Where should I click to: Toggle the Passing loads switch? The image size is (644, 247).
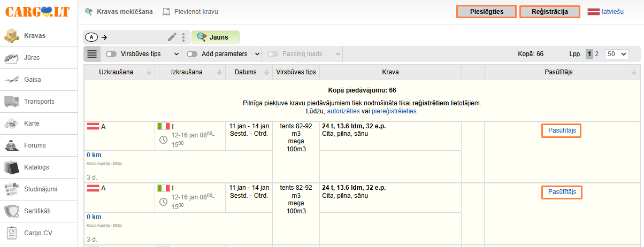[273, 54]
